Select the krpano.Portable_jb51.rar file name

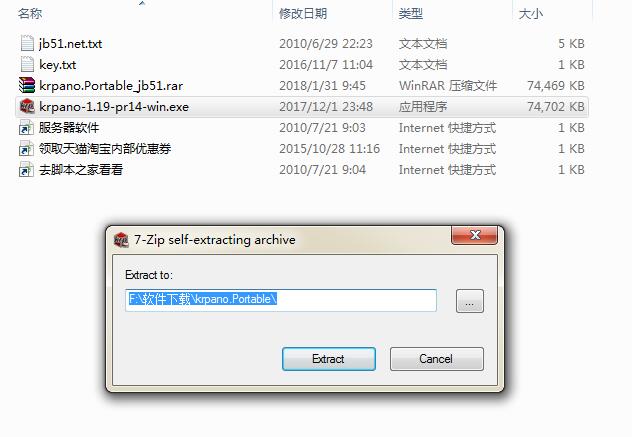tap(111, 85)
